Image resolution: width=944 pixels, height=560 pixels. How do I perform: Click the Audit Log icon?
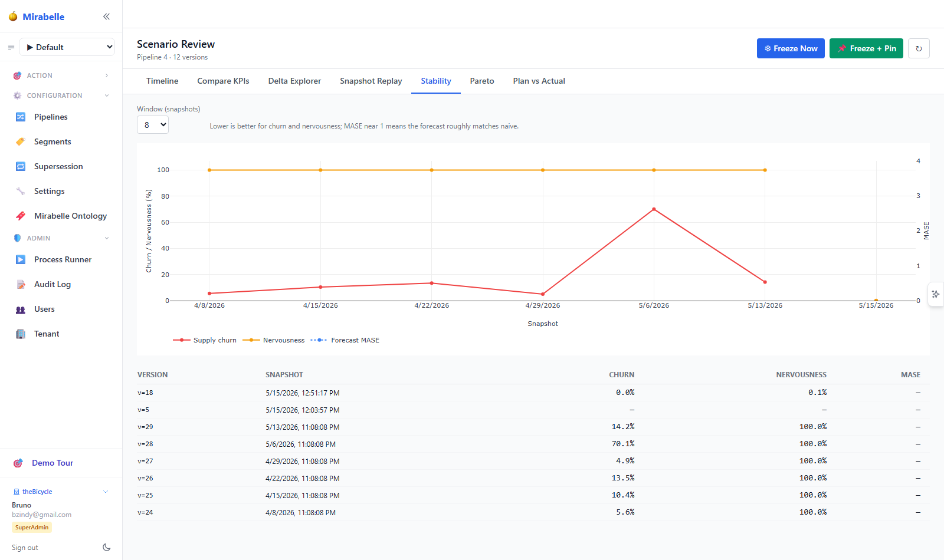[x=21, y=284]
